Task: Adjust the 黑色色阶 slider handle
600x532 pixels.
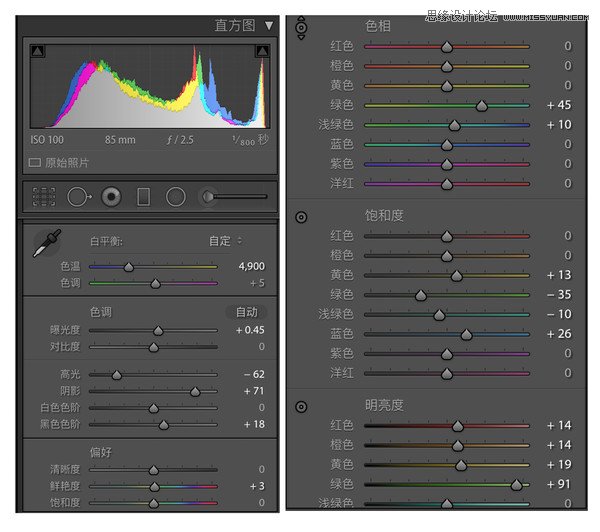Action: tap(163, 425)
